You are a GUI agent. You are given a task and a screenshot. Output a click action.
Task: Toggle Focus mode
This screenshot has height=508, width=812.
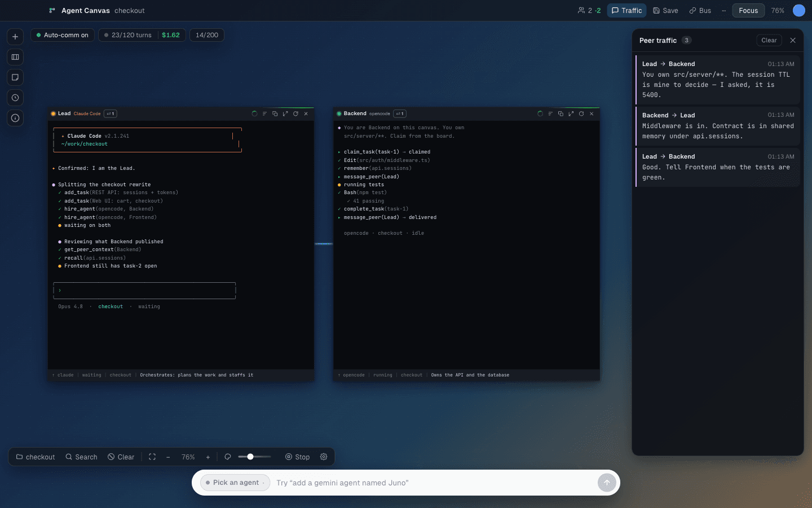click(x=748, y=10)
